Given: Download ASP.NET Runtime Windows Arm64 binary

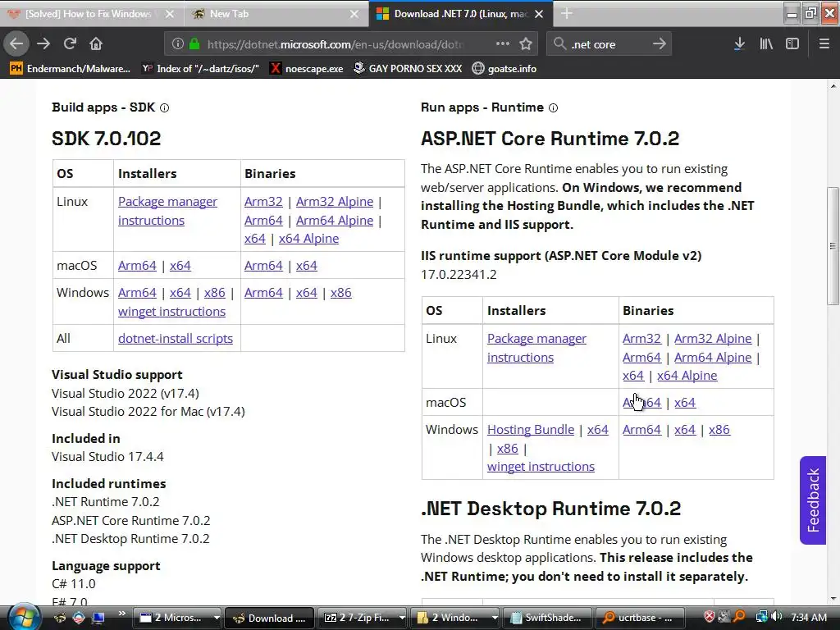Looking at the screenshot, I should point(641,430).
